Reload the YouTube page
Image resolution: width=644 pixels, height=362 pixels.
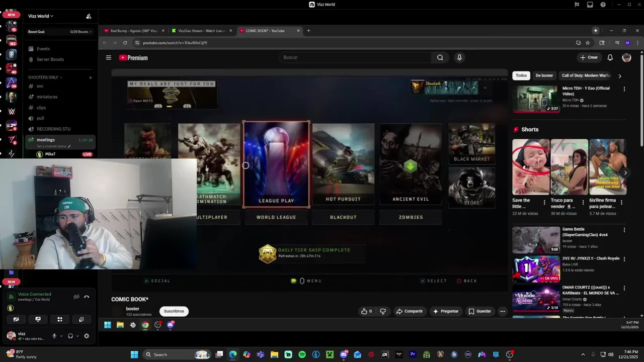click(x=125, y=43)
